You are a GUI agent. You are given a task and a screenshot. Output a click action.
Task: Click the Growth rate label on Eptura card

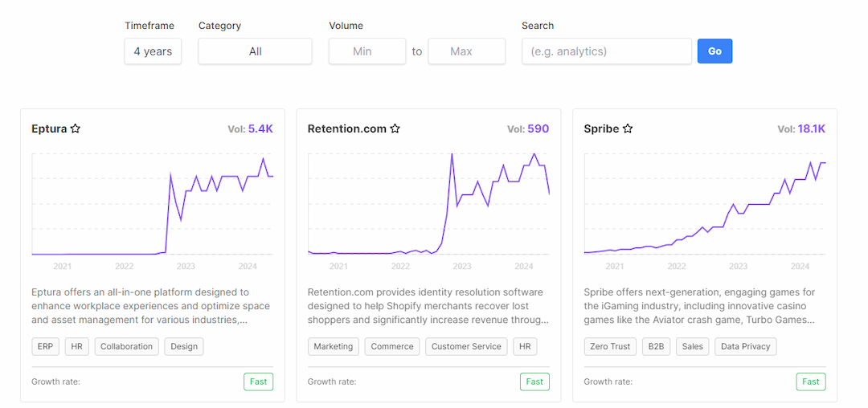pos(56,381)
